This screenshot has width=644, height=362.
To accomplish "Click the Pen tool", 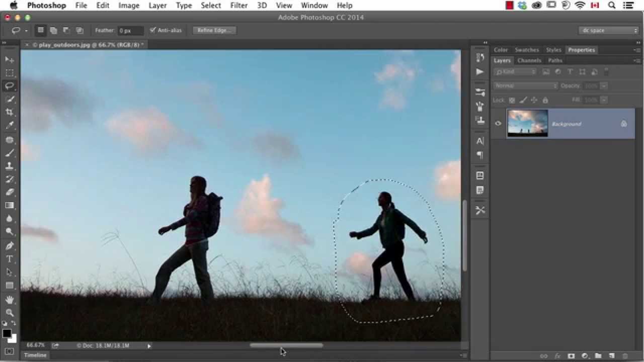I will click(10, 246).
